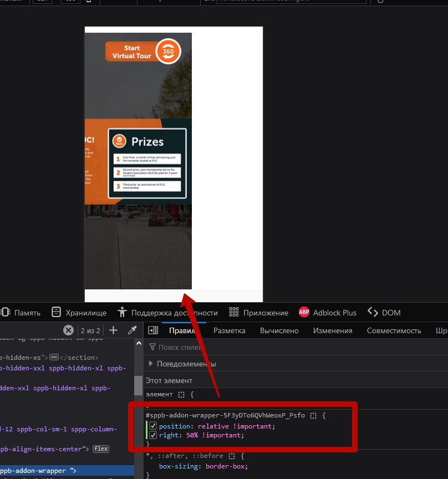Viewport: 448px width, 479px height.
Task: Click the Accessibility figure icon
Action: [x=122, y=313]
